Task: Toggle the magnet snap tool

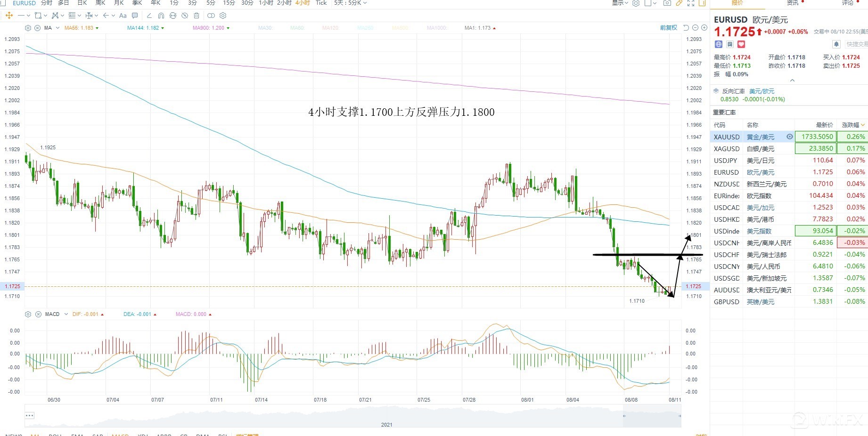Action: tap(161, 16)
